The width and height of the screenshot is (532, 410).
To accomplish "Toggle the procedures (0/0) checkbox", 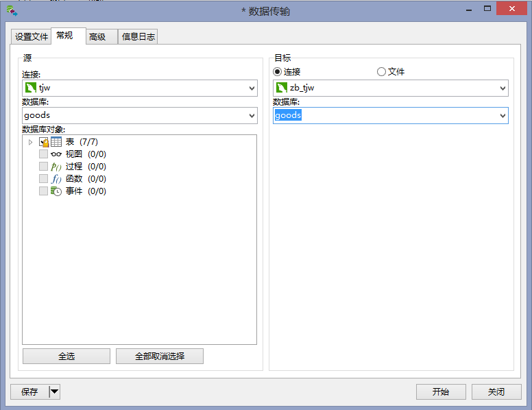I will point(43,167).
